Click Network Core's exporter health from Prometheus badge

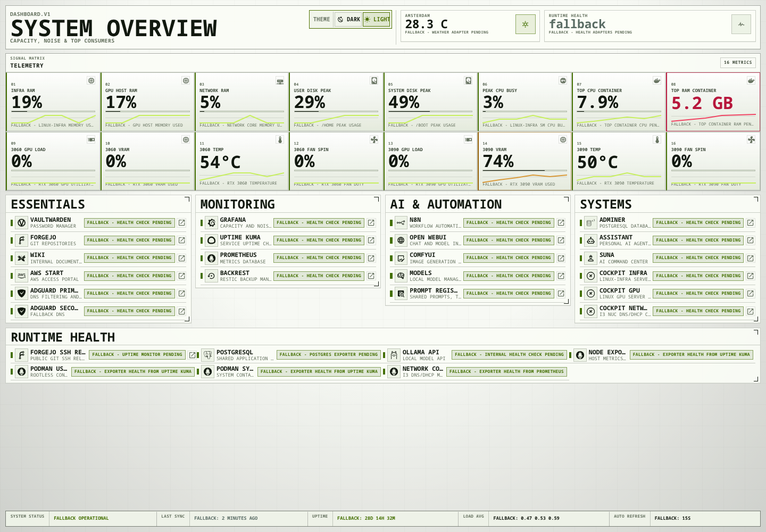(x=506, y=372)
